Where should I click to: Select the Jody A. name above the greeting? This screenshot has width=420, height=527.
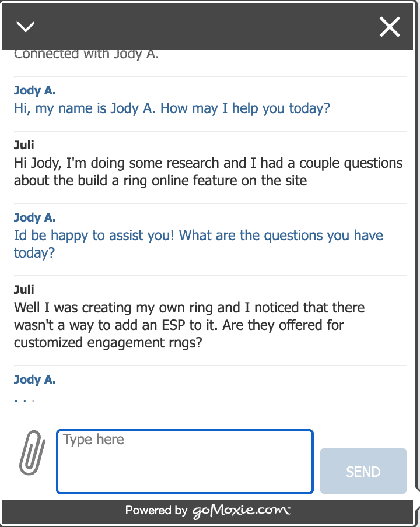click(x=35, y=90)
